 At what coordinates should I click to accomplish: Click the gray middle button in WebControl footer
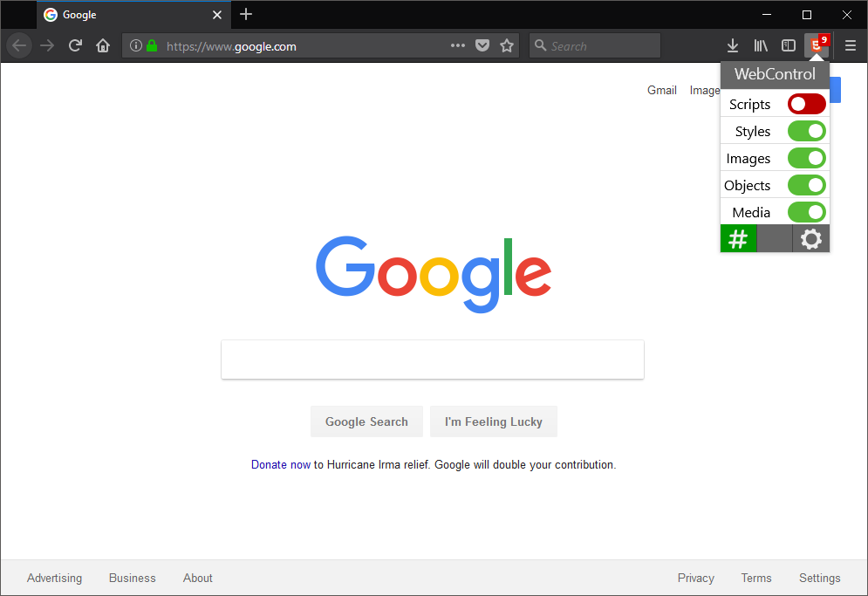coord(775,239)
